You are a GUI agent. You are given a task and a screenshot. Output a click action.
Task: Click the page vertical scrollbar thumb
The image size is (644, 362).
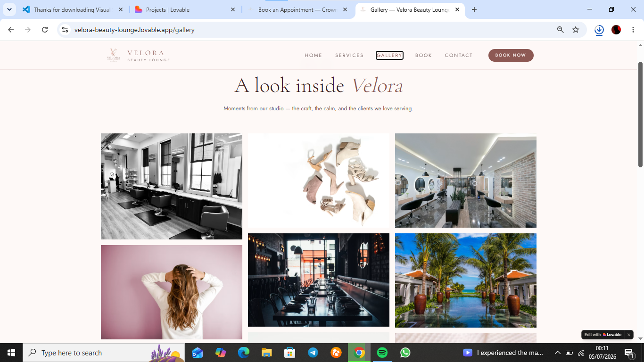640,114
